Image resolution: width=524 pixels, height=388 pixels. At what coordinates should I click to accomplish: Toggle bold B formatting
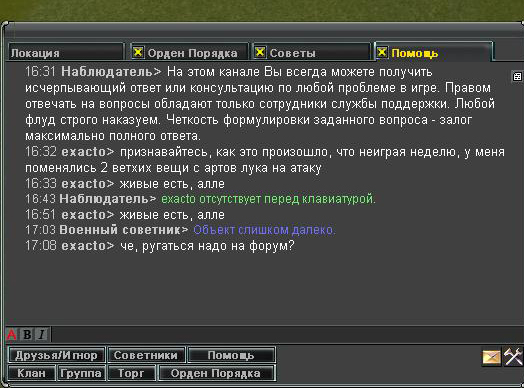click(x=27, y=334)
